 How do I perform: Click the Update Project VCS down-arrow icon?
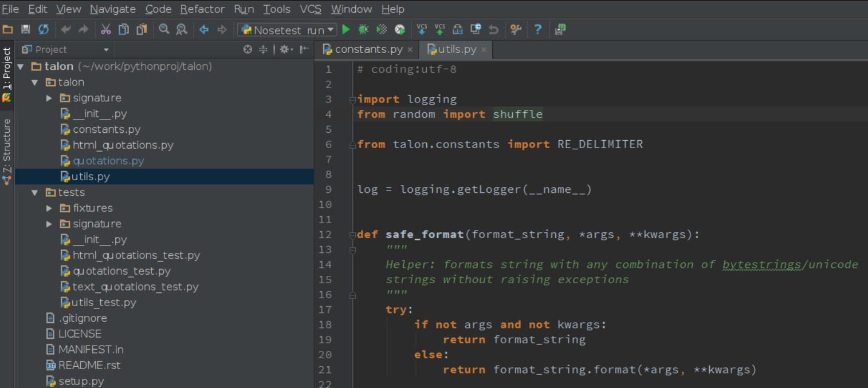(421, 29)
